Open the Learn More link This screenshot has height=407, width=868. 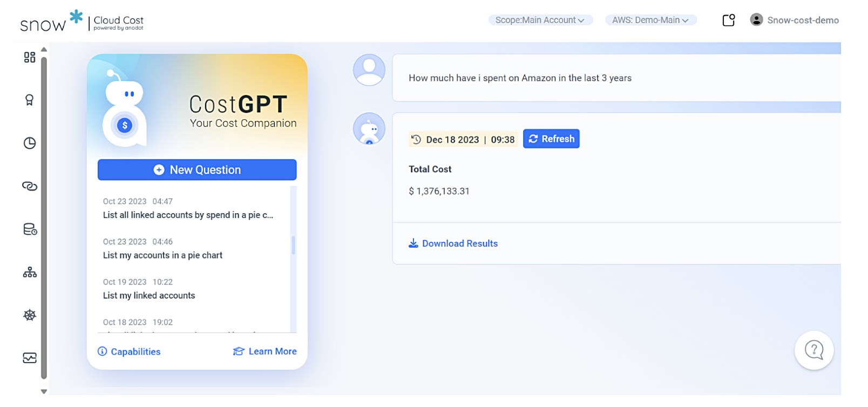point(265,351)
